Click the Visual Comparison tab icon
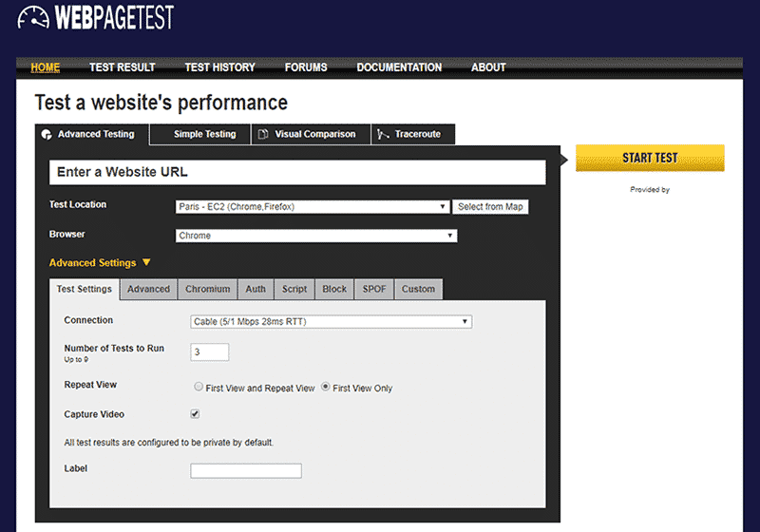 click(263, 135)
